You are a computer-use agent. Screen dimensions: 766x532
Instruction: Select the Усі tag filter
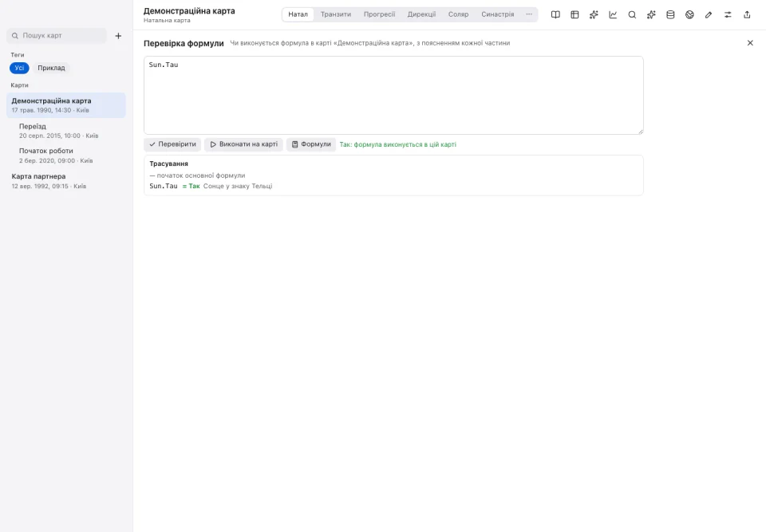(19, 68)
